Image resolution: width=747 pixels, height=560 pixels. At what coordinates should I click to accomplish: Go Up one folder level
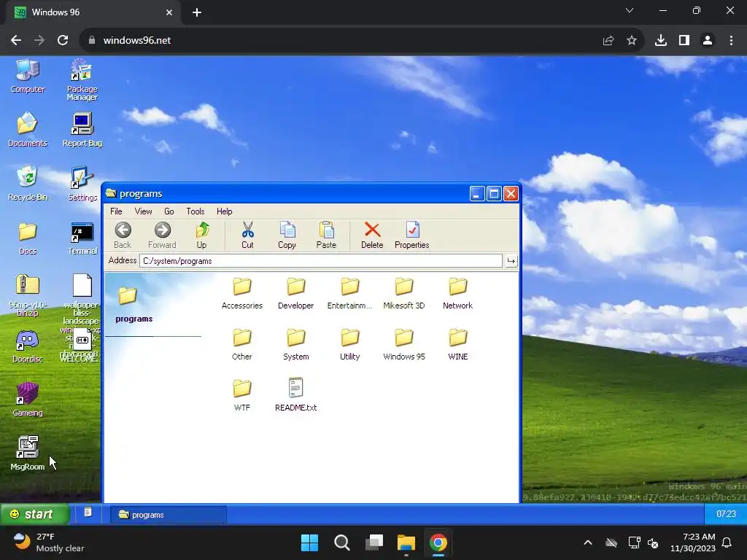tap(201, 236)
